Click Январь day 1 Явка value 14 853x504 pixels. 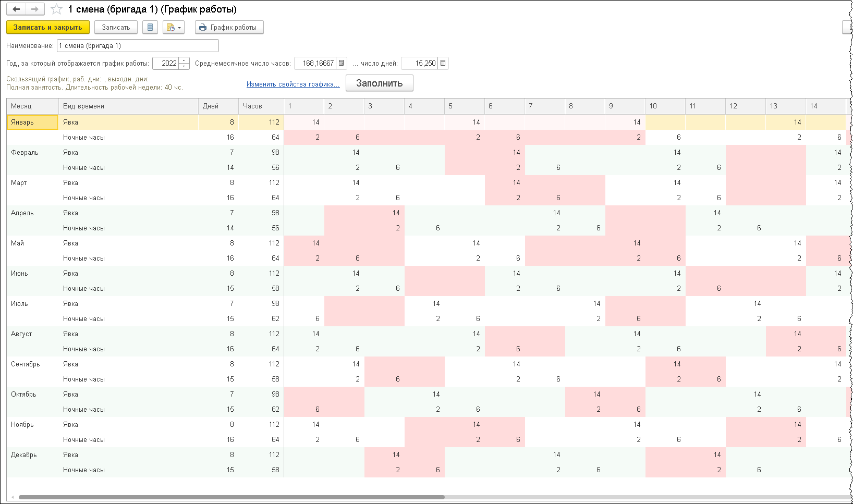[x=304, y=122]
